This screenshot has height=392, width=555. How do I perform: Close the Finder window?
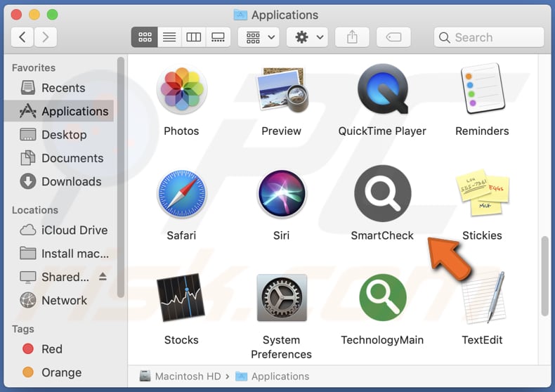tap(16, 15)
